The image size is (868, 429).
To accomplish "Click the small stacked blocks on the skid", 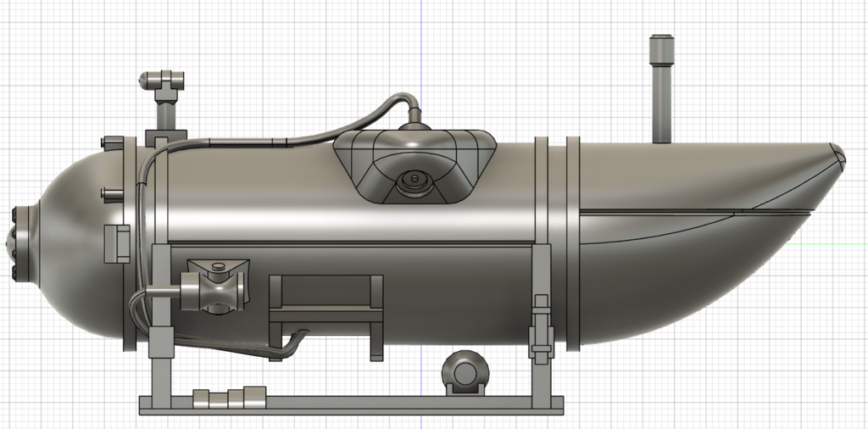I will pos(229,398).
